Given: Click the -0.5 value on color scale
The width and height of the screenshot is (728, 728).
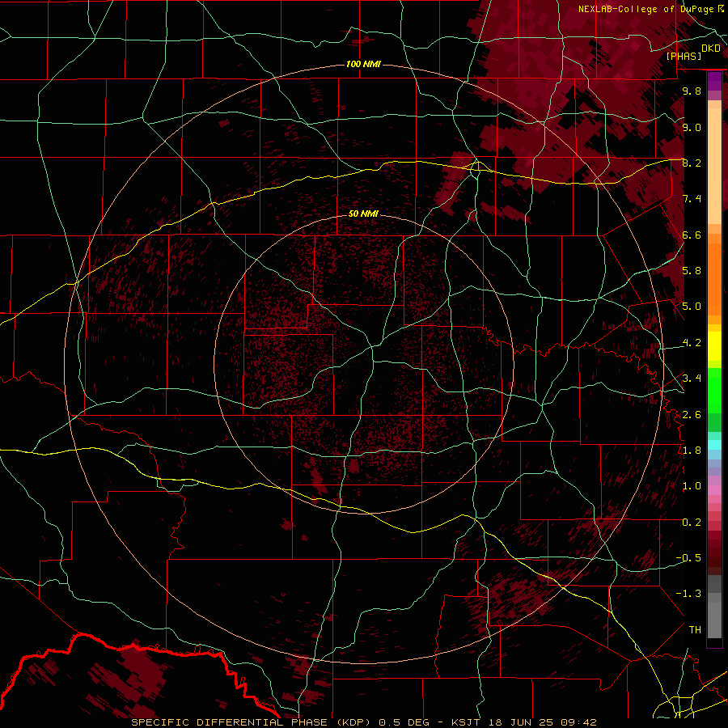Looking at the screenshot, I should point(688,558).
